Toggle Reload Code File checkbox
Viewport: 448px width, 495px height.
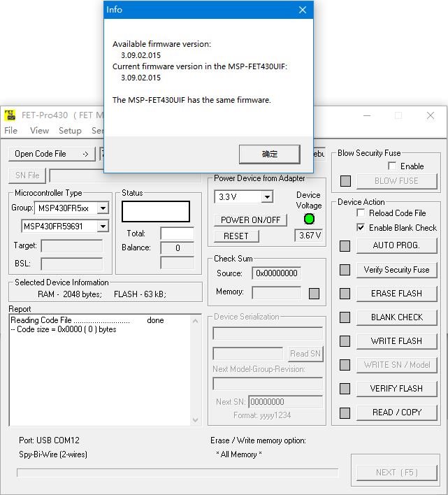[361, 213]
